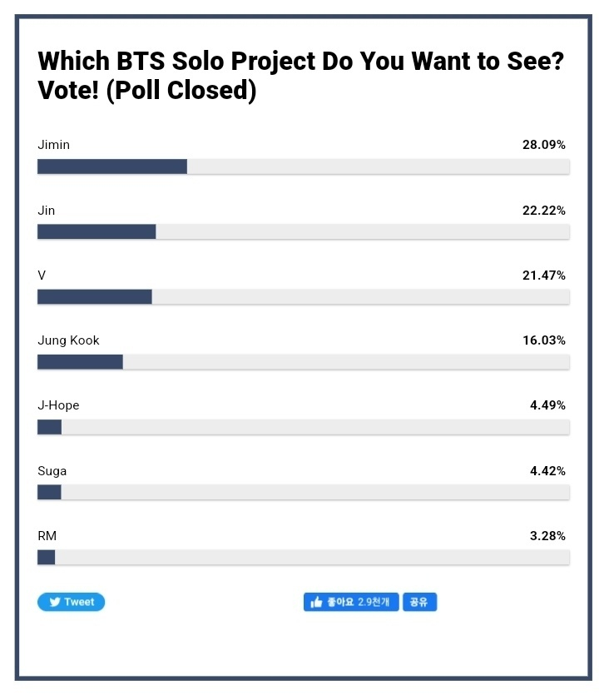Image resolution: width=609 pixels, height=700 pixels.
Task: Click the Facebook thumbs-up icon
Action: click(316, 603)
